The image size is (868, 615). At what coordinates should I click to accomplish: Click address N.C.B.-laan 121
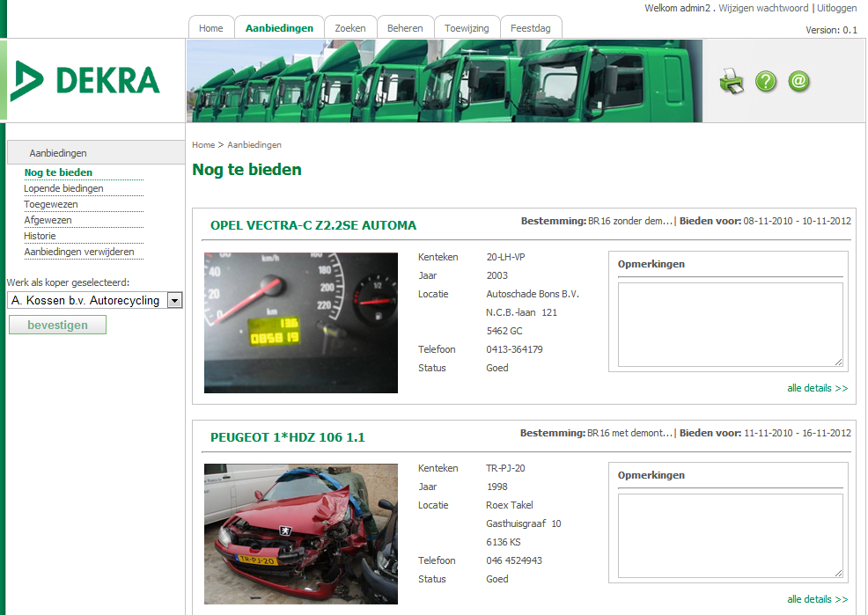(521, 312)
